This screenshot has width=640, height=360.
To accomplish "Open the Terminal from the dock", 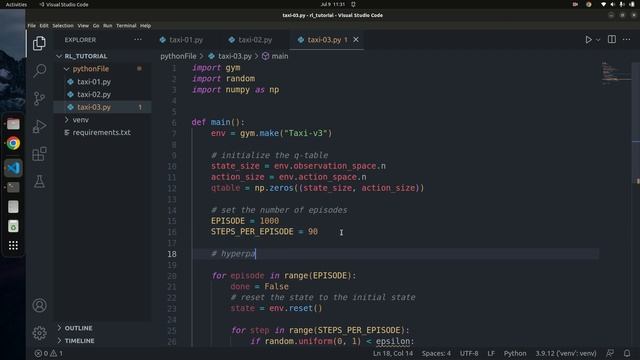I will [x=13, y=187].
